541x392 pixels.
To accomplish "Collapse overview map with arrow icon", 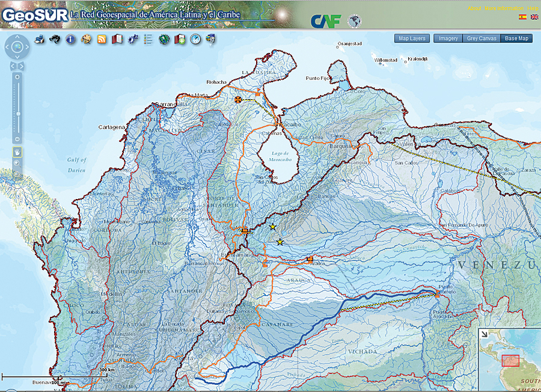I will click(484, 334).
